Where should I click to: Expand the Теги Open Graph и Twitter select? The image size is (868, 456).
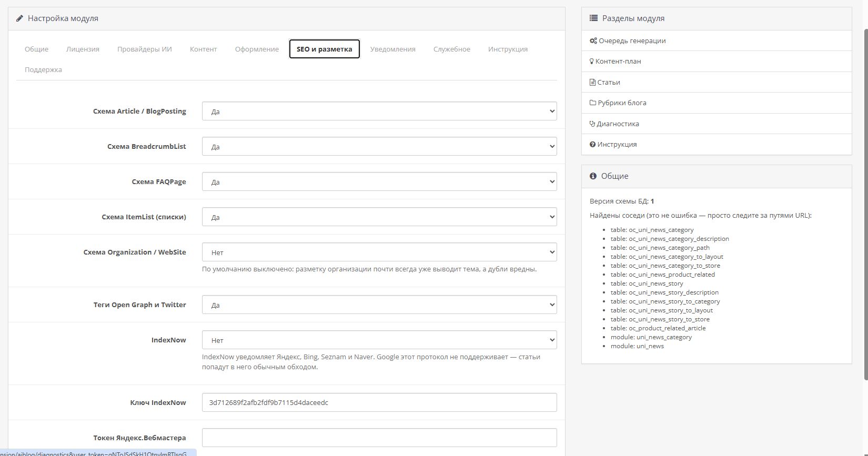[379, 305]
